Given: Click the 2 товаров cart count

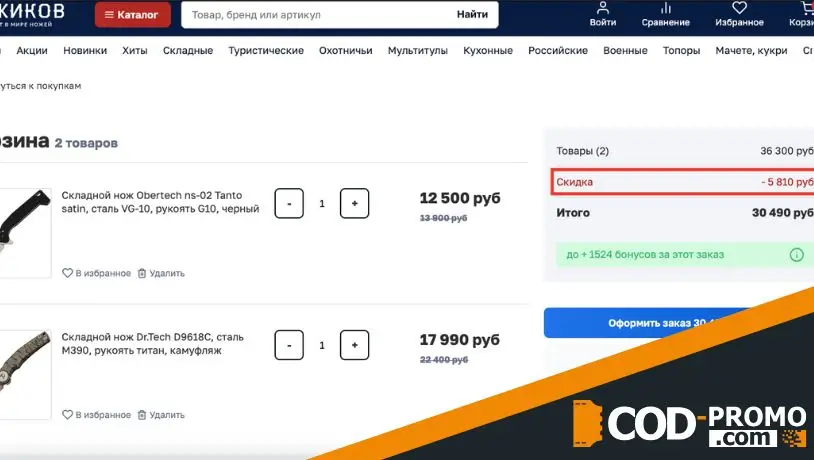Looking at the screenshot, I should click(86, 143).
